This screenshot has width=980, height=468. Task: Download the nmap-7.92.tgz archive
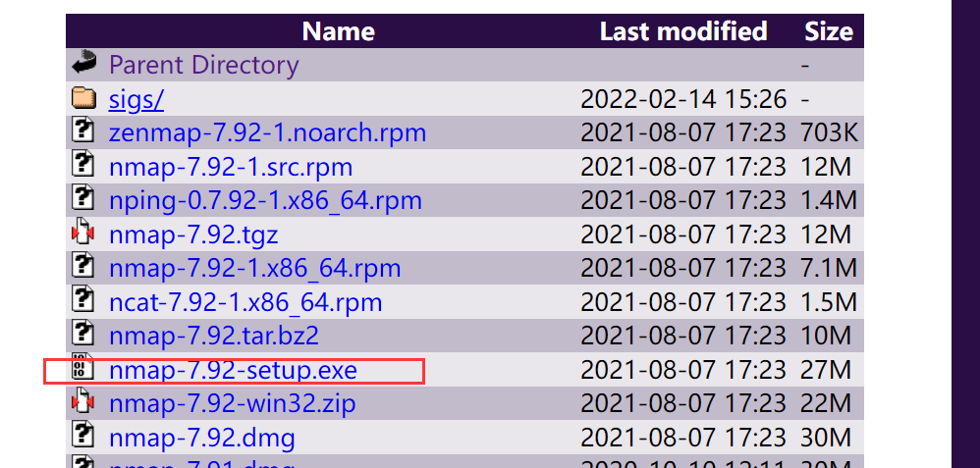click(x=193, y=234)
